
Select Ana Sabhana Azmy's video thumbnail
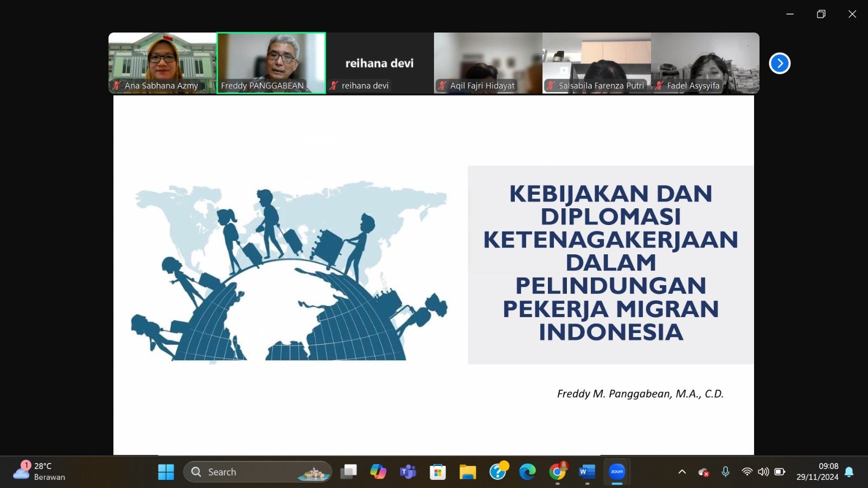pyautogui.click(x=162, y=63)
